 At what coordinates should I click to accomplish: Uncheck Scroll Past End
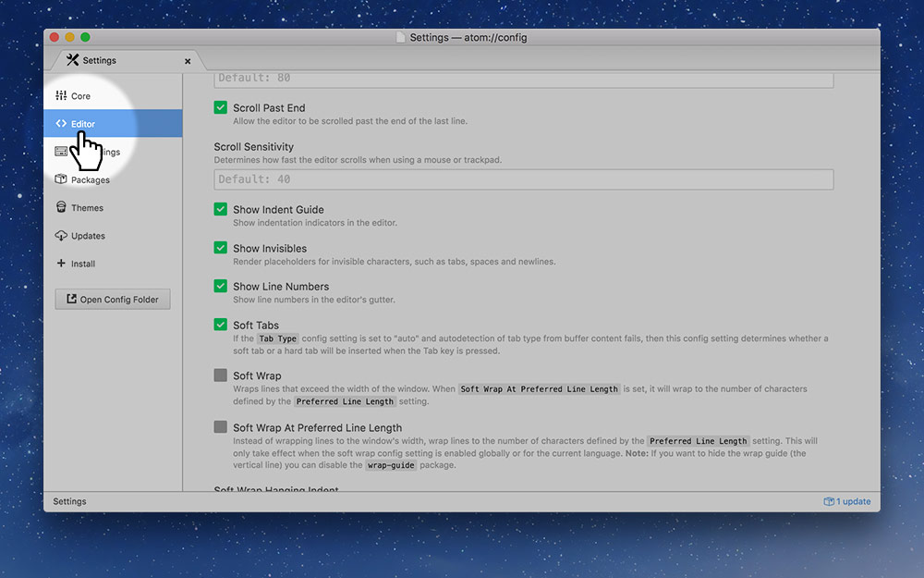(221, 107)
